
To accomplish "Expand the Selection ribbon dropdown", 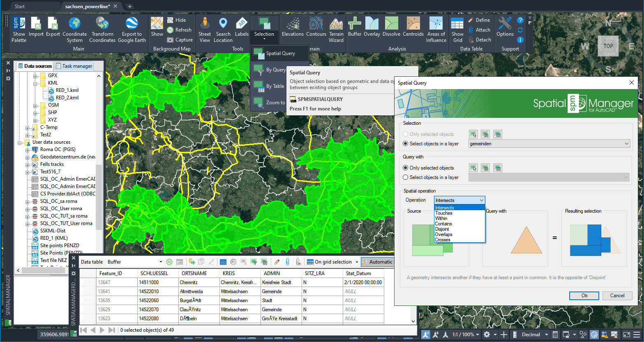I will 264,37.
